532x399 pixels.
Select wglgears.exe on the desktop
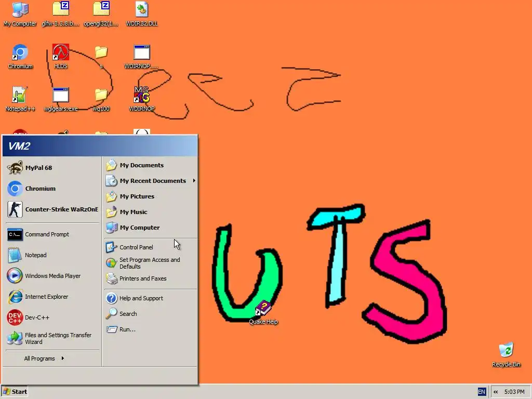[61, 99]
